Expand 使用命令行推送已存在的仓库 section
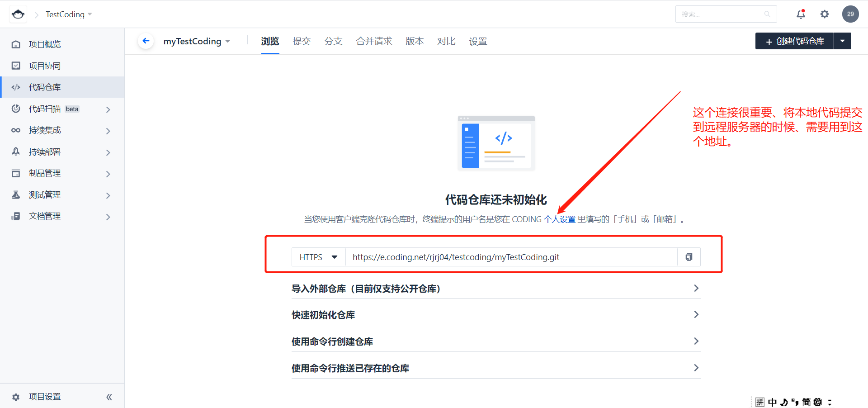 tap(496, 368)
